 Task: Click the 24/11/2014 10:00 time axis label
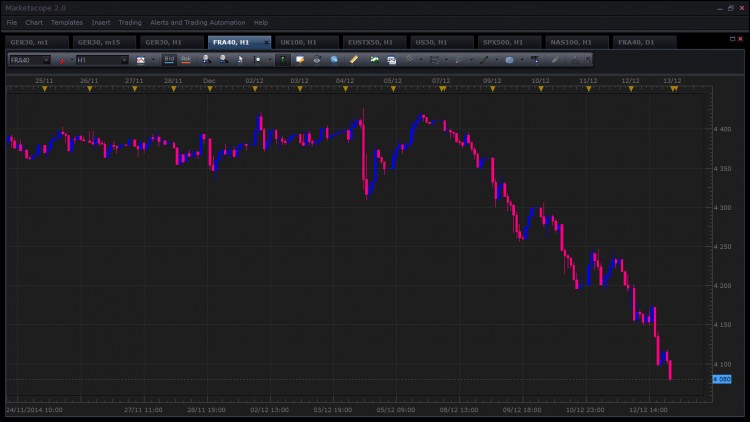pos(34,410)
